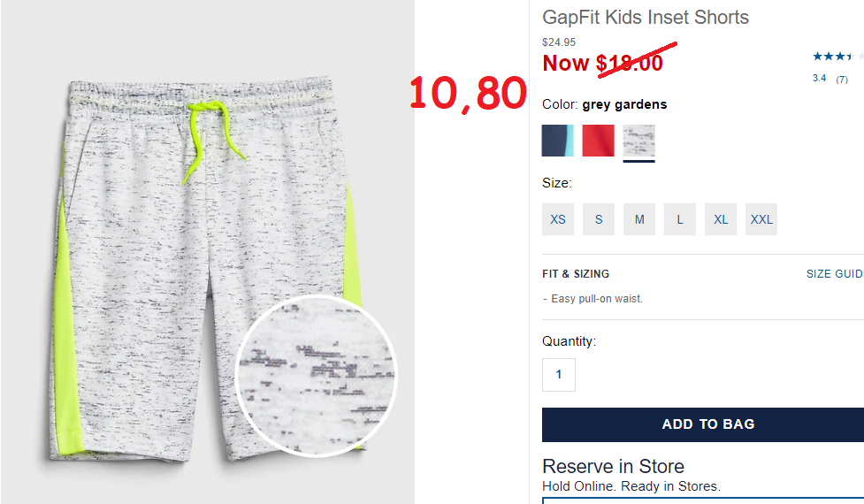Open the (7) reviews count link
The width and height of the screenshot is (864, 504).
(842, 80)
